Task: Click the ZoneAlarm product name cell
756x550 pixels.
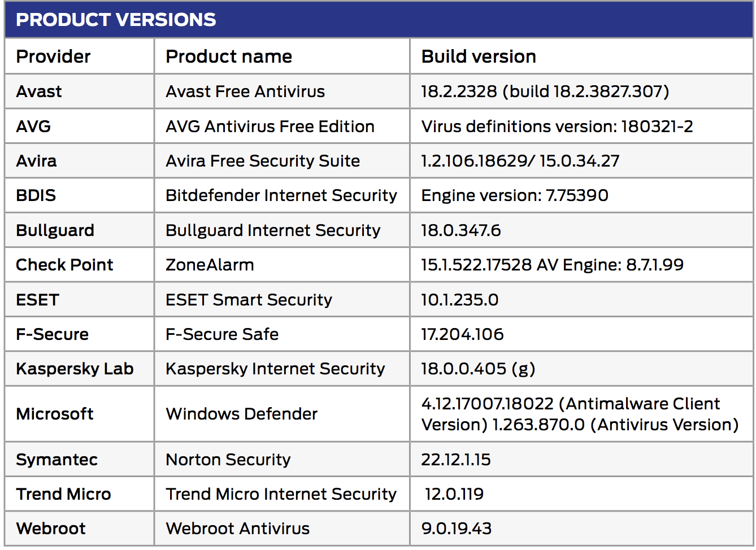Action: 210,265
